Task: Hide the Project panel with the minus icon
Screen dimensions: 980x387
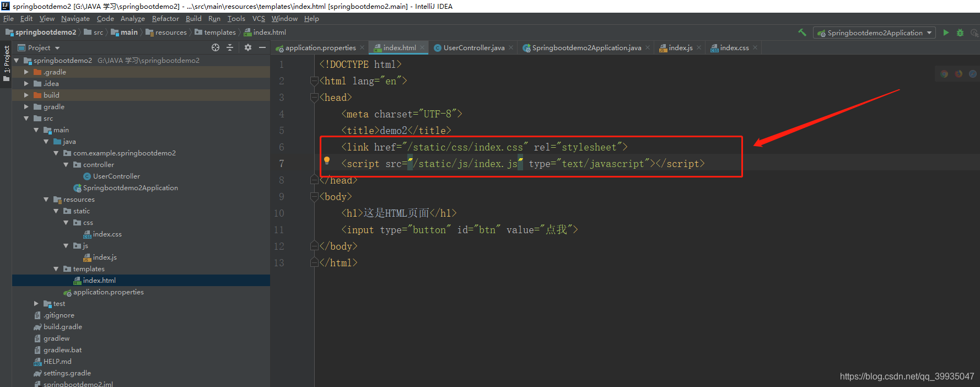Action: (x=262, y=47)
